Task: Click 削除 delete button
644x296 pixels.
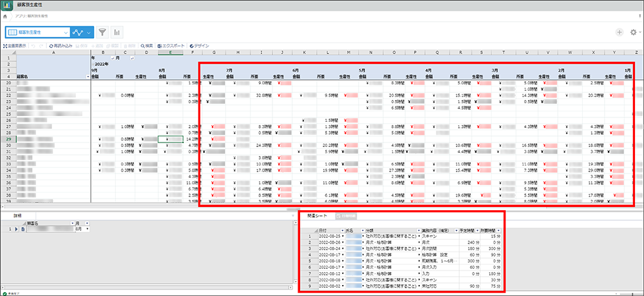Action: [129, 46]
